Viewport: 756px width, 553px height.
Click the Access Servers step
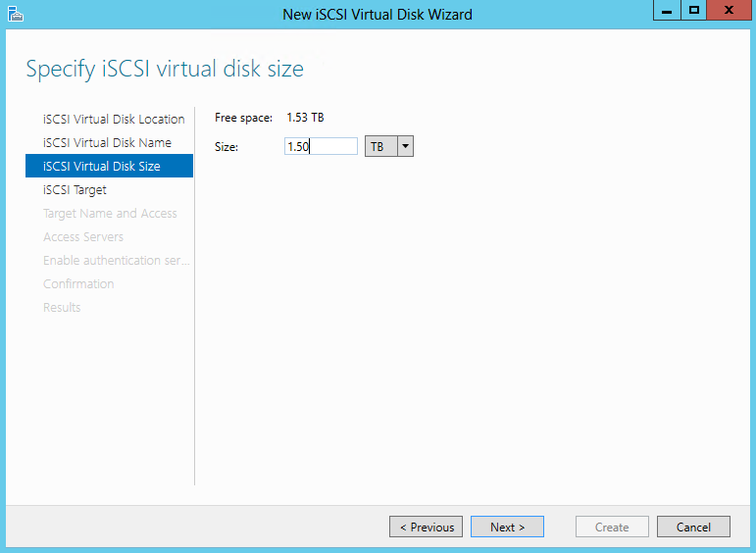pyautogui.click(x=83, y=236)
